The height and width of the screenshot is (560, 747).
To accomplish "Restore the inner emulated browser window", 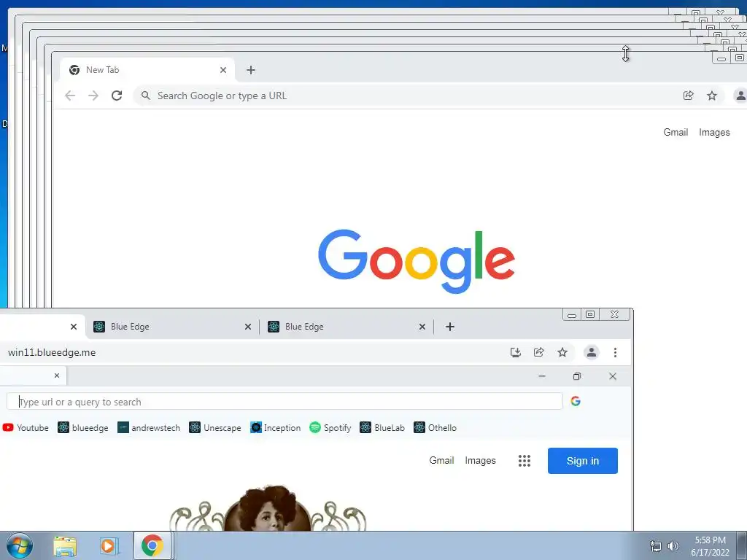I will [577, 376].
